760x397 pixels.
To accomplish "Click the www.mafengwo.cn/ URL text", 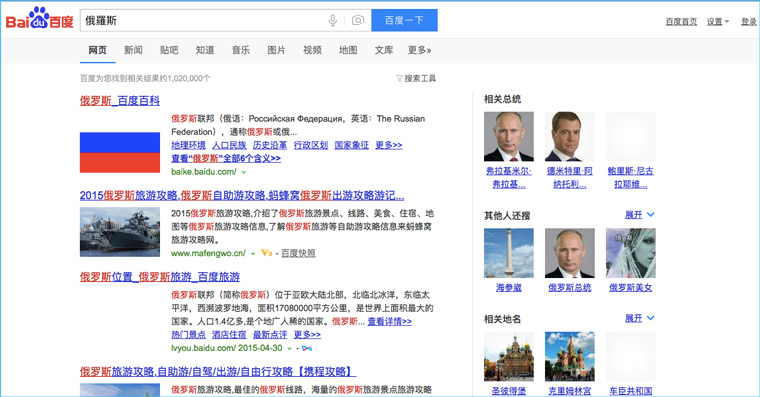I will (208, 253).
